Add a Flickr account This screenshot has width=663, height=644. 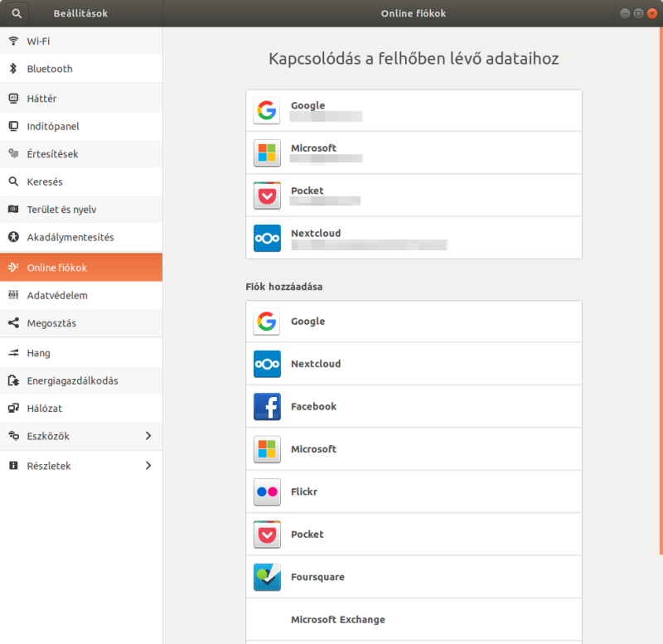pos(414,491)
